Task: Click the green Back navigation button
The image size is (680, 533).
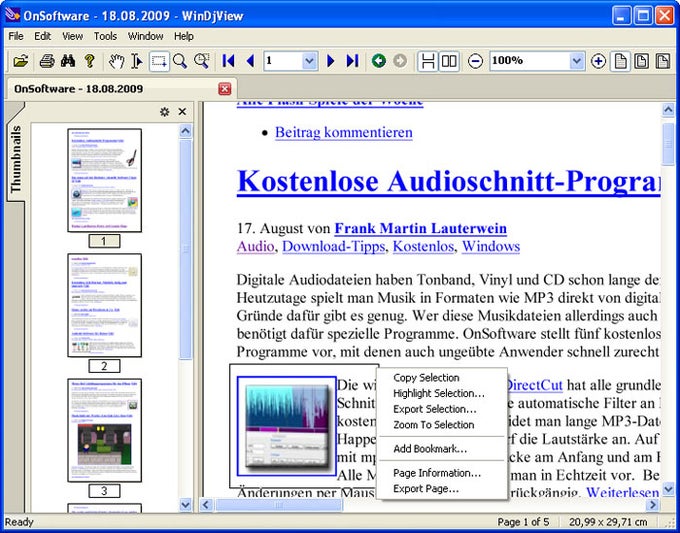Action: pos(379,61)
